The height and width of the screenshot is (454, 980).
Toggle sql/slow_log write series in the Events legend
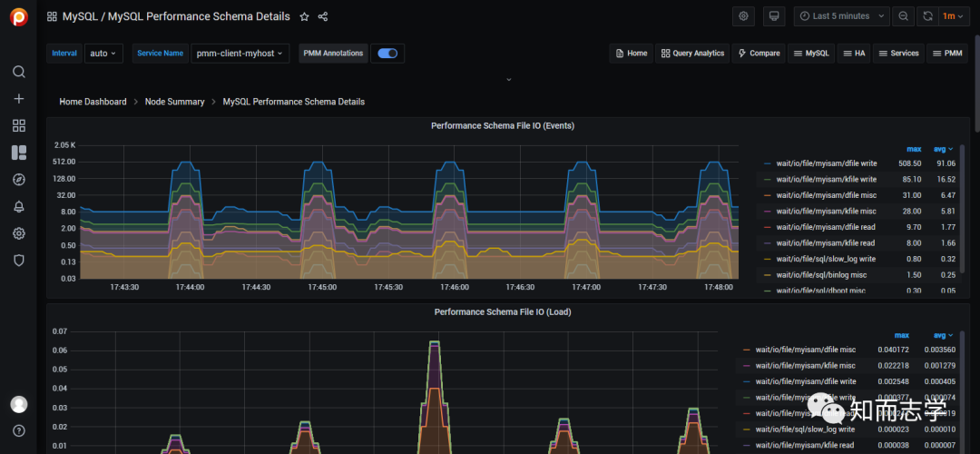point(826,259)
